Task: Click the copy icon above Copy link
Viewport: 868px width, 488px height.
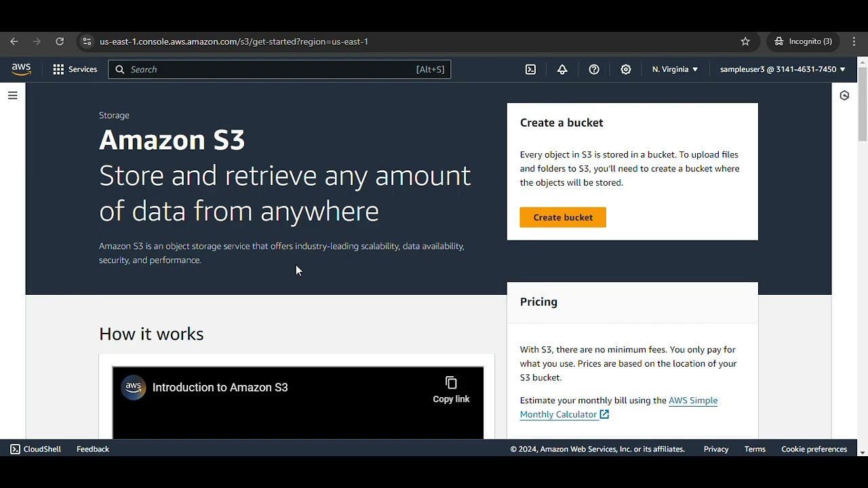Action: tap(451, 383)
